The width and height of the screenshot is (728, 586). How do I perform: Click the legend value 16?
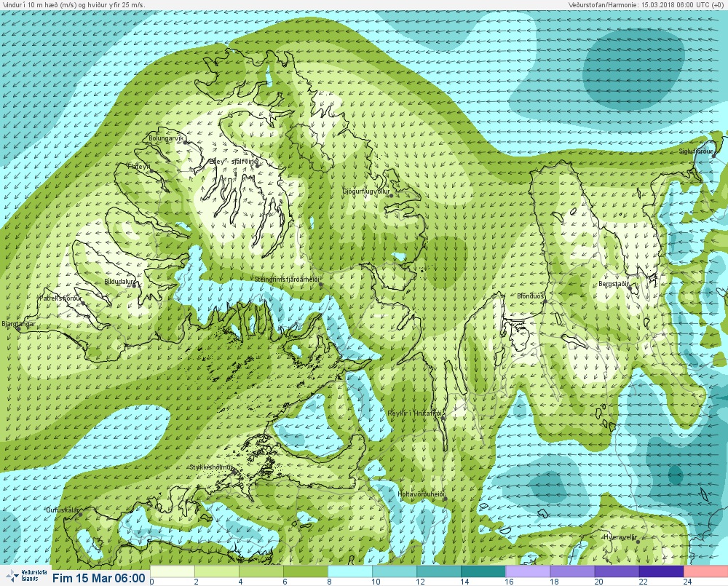coord(509,582)
